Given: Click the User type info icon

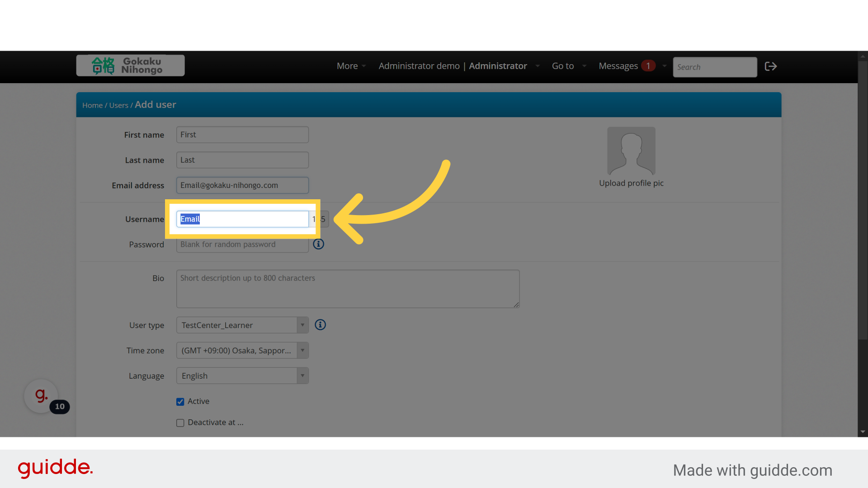Looking at the screenshot, I should tap(320, 325).
